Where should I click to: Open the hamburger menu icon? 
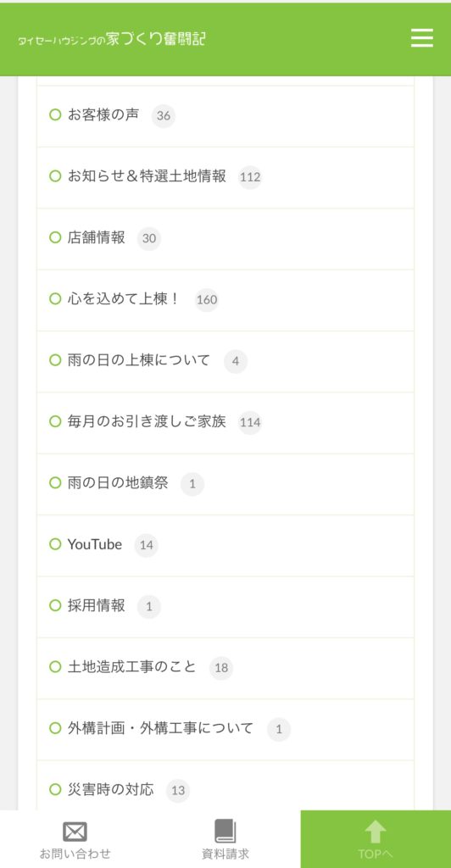421,38
